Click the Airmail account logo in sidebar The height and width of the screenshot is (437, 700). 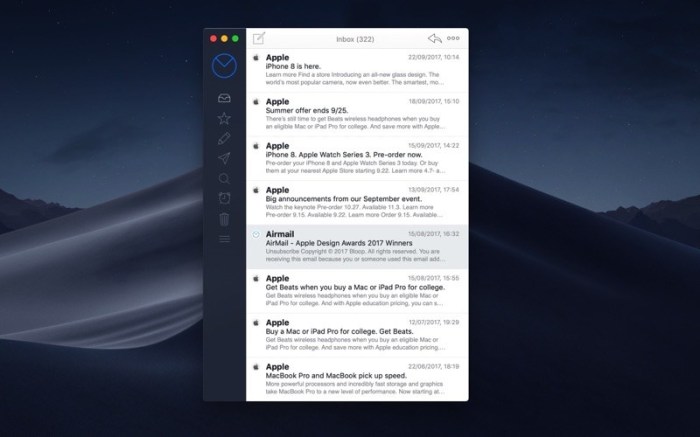point(224,66)
